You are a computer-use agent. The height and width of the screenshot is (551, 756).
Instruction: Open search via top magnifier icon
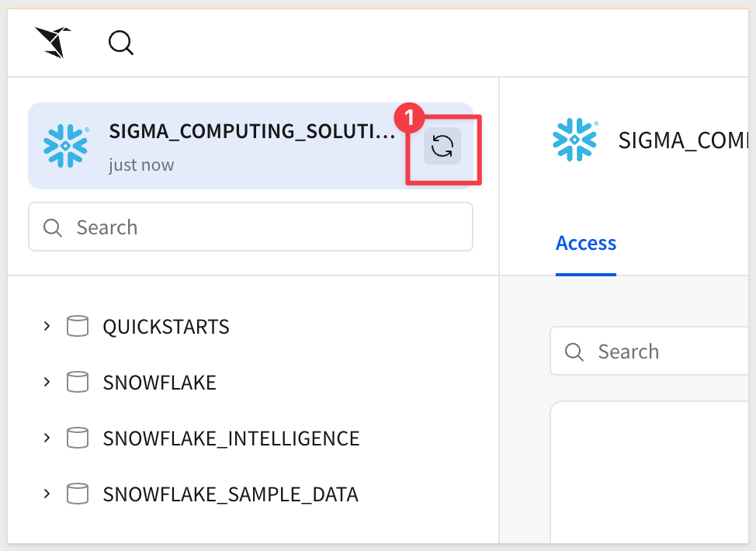120,43
